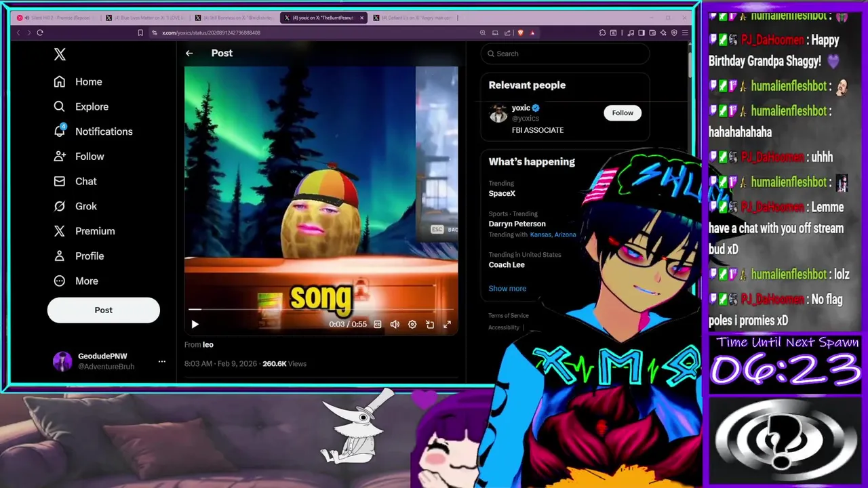The width and height of the screenshot is (868, 488).
Task: Go back using the Post back arrow
Action: coord(189,53)
